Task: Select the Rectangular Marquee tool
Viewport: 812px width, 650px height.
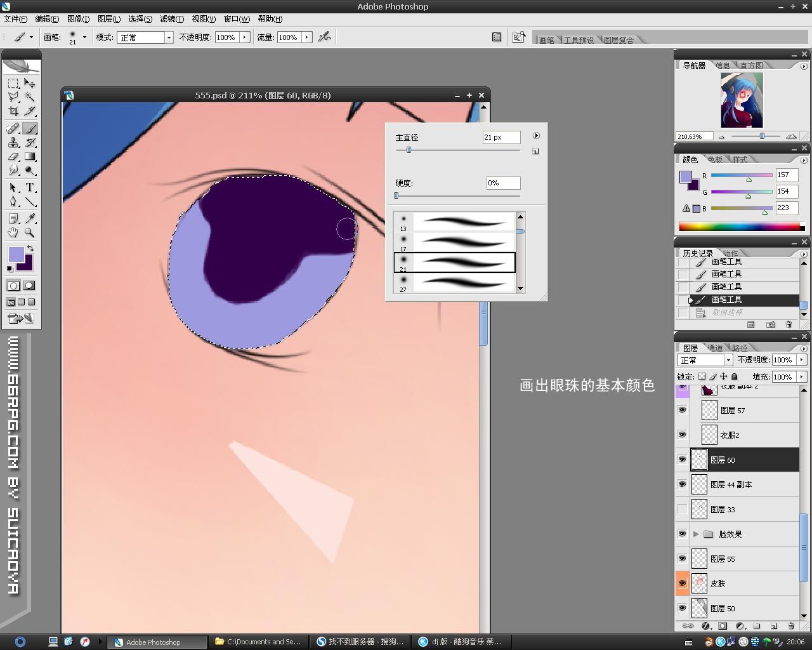Action: click(13, 83)
